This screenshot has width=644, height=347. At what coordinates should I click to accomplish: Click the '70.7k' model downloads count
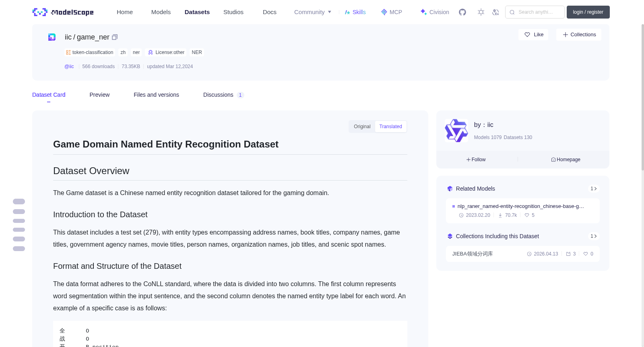pos(511,215)
